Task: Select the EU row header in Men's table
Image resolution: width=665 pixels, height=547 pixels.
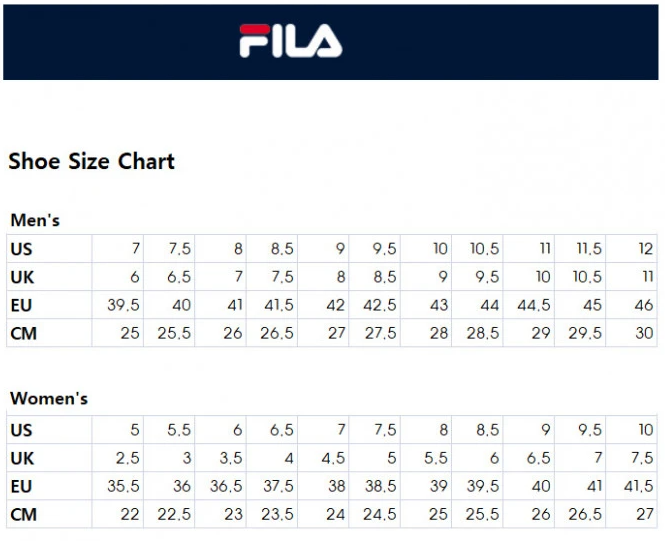Action: (22, 305)
